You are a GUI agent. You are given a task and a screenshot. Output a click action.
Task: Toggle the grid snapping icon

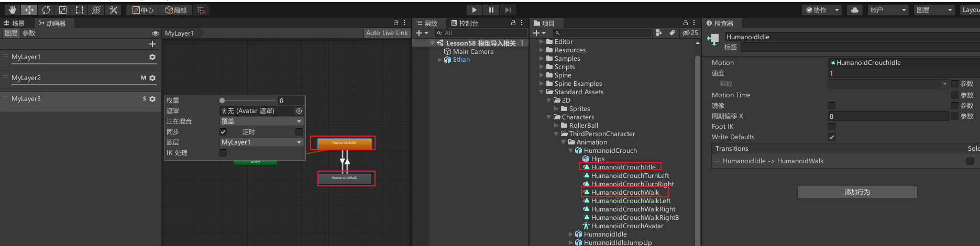(201, 10)
